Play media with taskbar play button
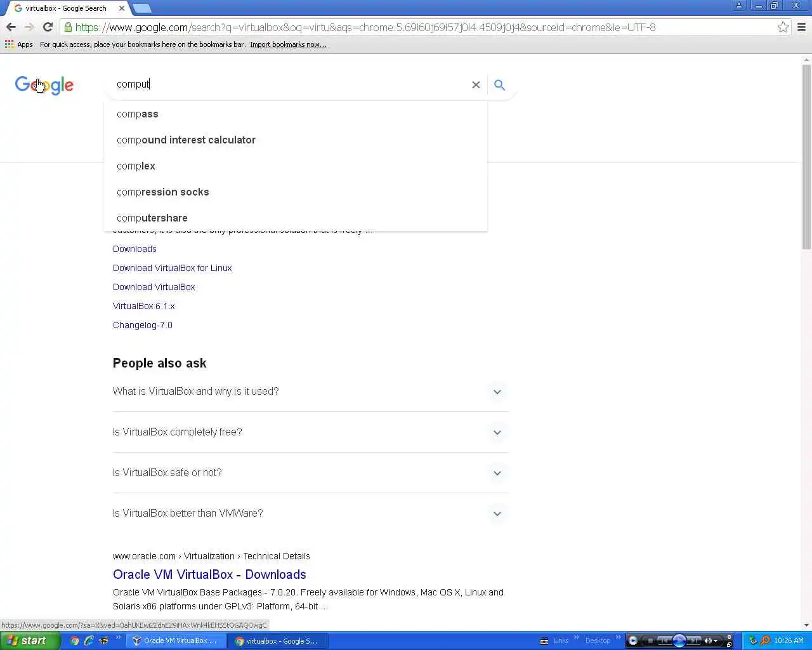Screen dimensions: 812x650 coord(679,640)
